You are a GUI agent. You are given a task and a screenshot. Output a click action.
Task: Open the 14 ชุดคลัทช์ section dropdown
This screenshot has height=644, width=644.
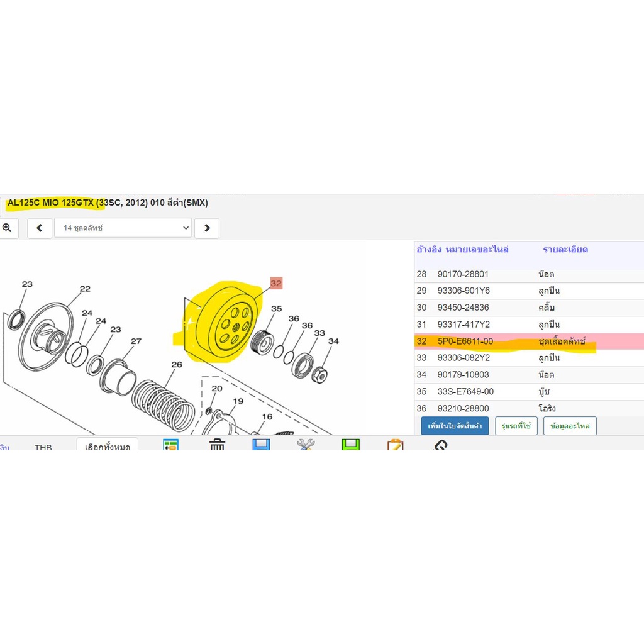(123, 228)
